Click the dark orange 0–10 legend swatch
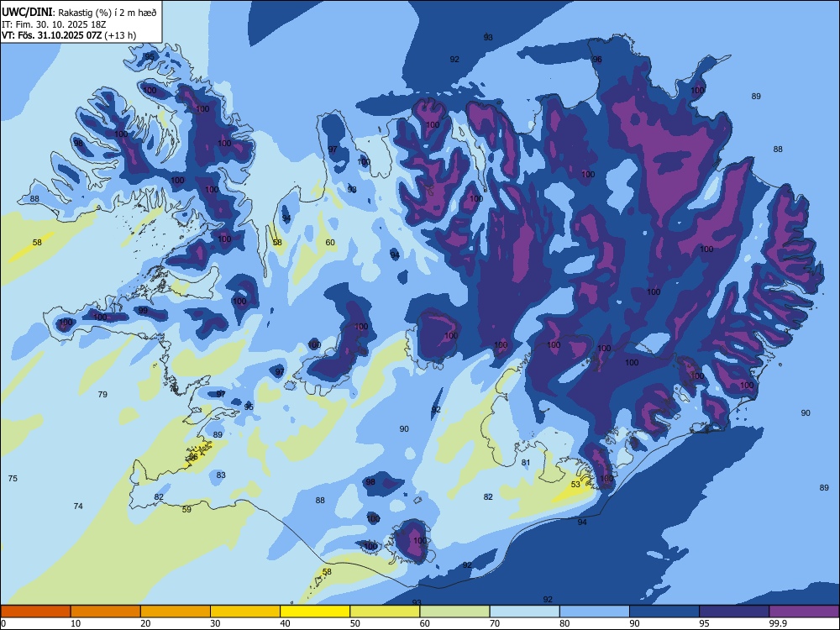The width and height of the screenshot is (840, 630). 35,612
